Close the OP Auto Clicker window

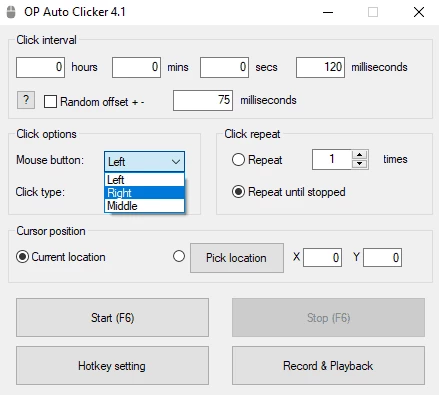coord(419,12)
